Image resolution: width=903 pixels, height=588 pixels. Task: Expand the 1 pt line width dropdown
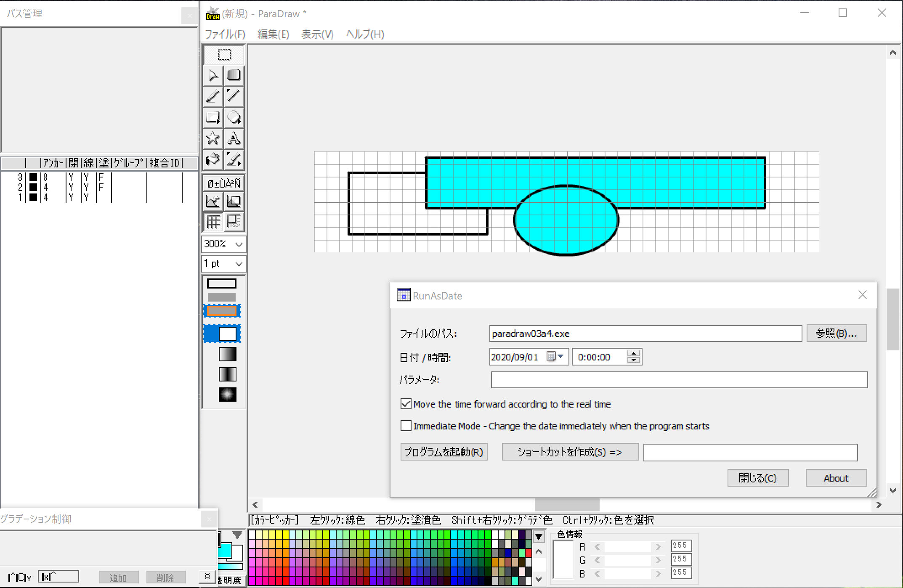239,264
